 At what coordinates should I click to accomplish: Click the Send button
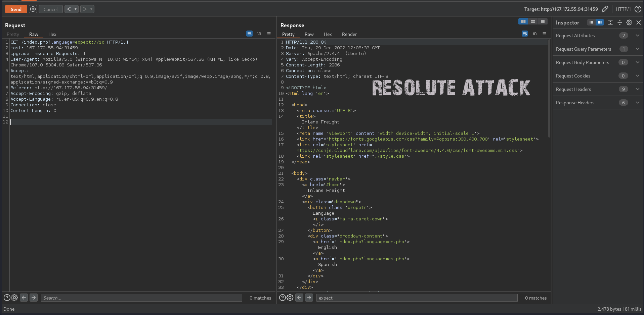pyautogui.click(x=16, y=9)
